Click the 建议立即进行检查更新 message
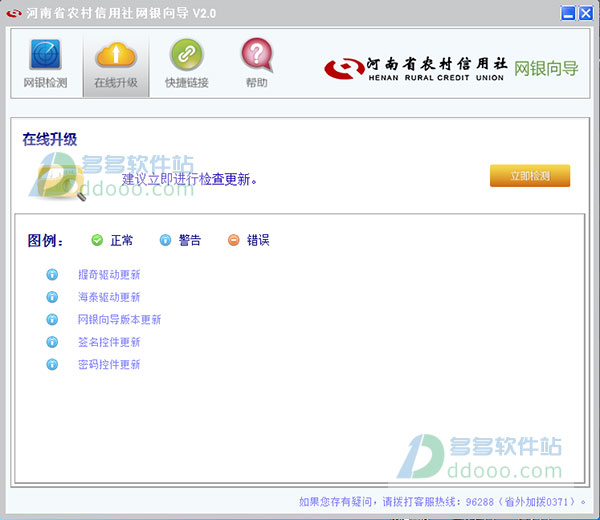 tap(189, 179)
